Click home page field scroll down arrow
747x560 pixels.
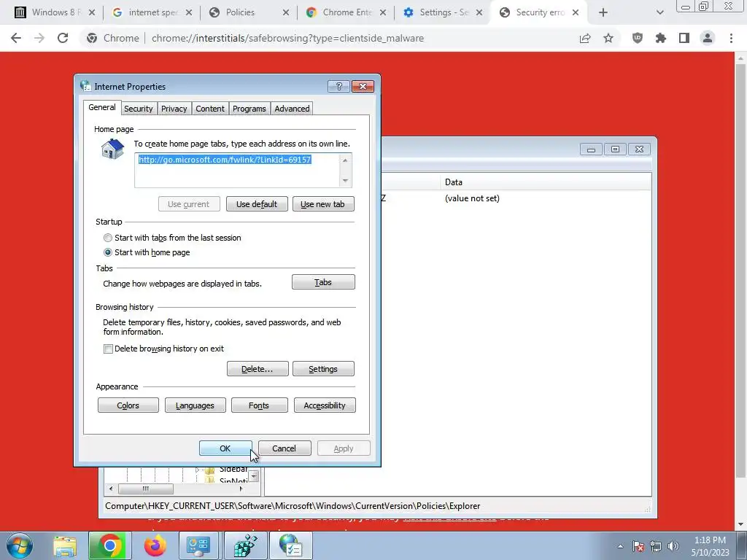coord(345,181)
